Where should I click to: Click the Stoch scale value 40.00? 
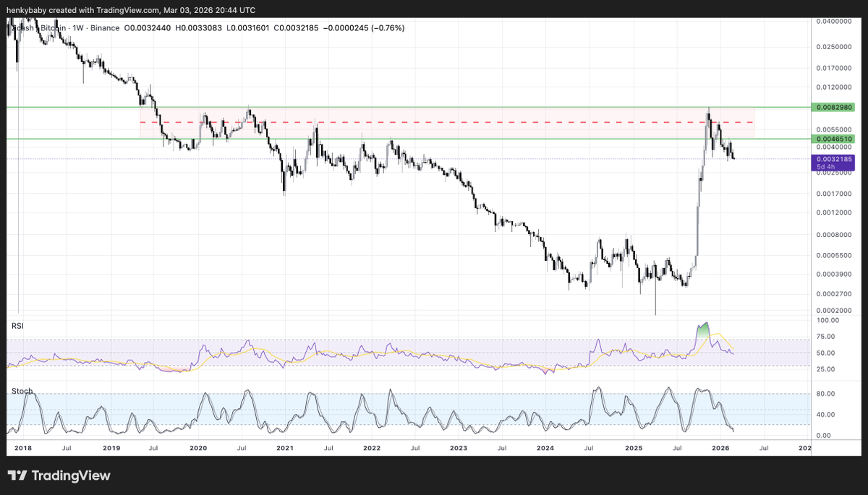827,415
